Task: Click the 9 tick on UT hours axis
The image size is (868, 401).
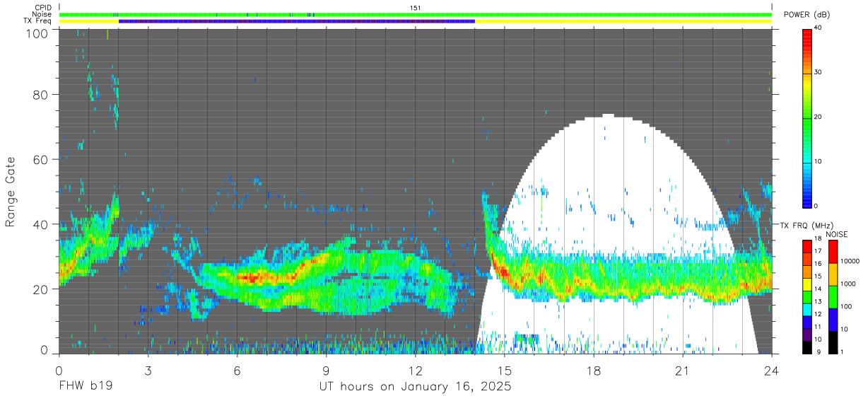Action: point(326,371)
